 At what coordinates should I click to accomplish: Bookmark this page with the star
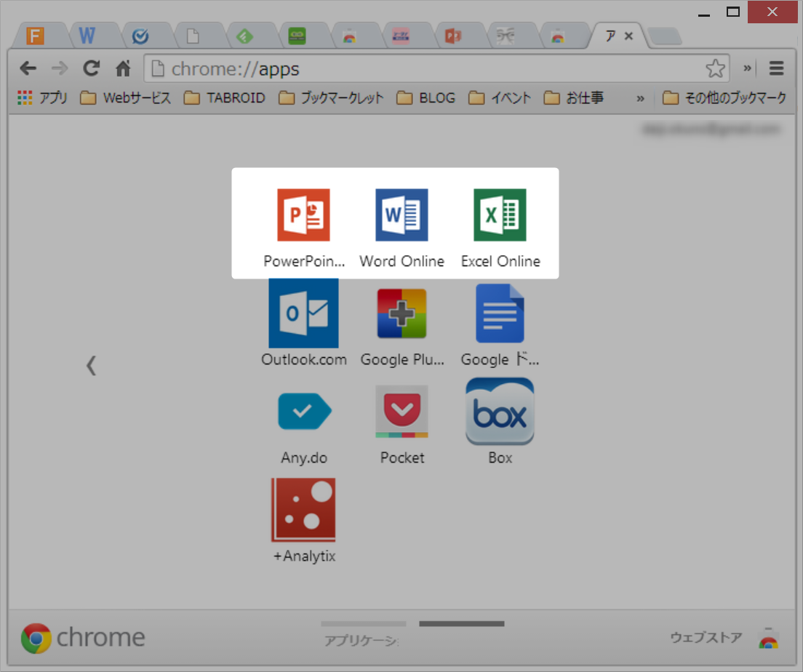coord(716,68)
